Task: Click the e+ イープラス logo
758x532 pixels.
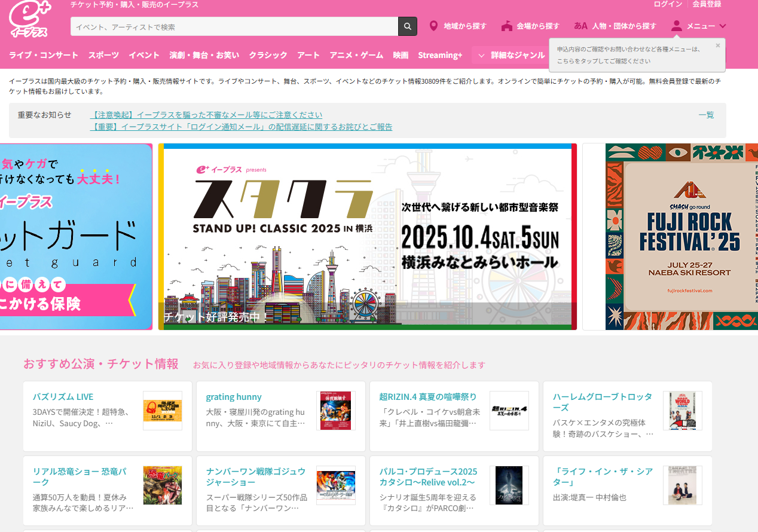Action: pyautogui.click(x=29, y=20)
